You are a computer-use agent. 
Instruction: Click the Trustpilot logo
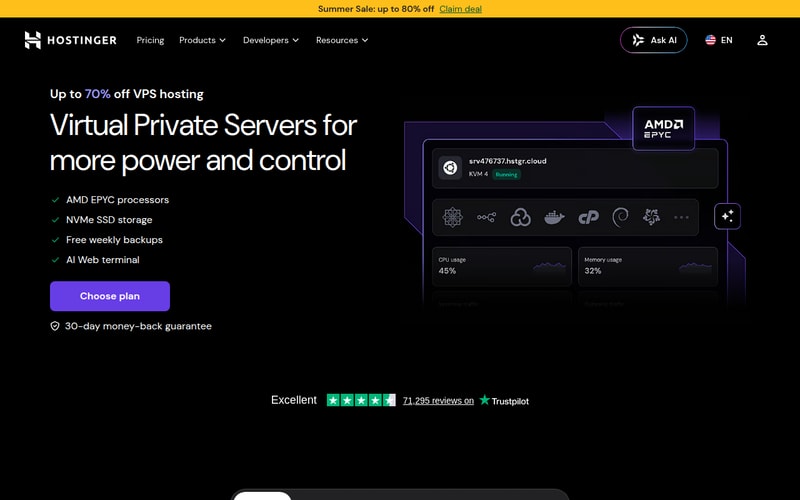pyautogui.click(x=504, y=401)
